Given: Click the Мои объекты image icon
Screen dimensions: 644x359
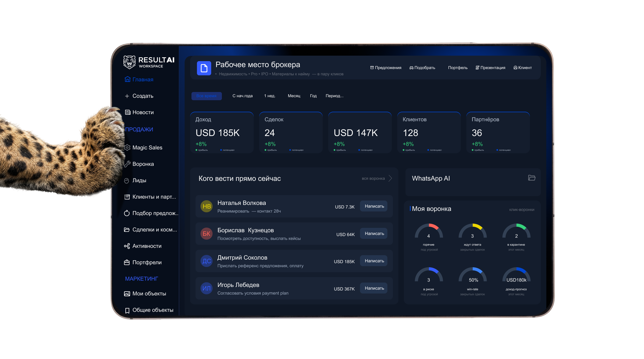Looking at the screenshot, I should [127, 294].
